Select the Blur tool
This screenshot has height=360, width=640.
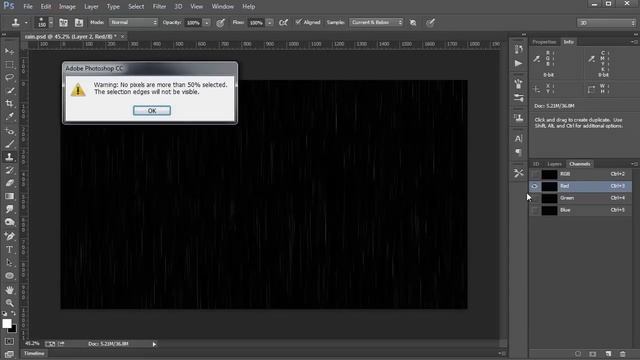pos(9,209)
